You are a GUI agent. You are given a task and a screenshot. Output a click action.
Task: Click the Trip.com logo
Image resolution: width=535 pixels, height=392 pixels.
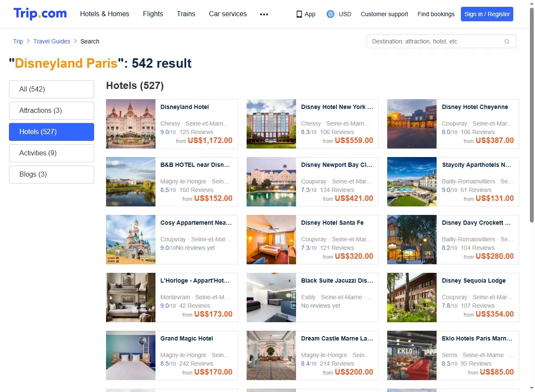40,14
